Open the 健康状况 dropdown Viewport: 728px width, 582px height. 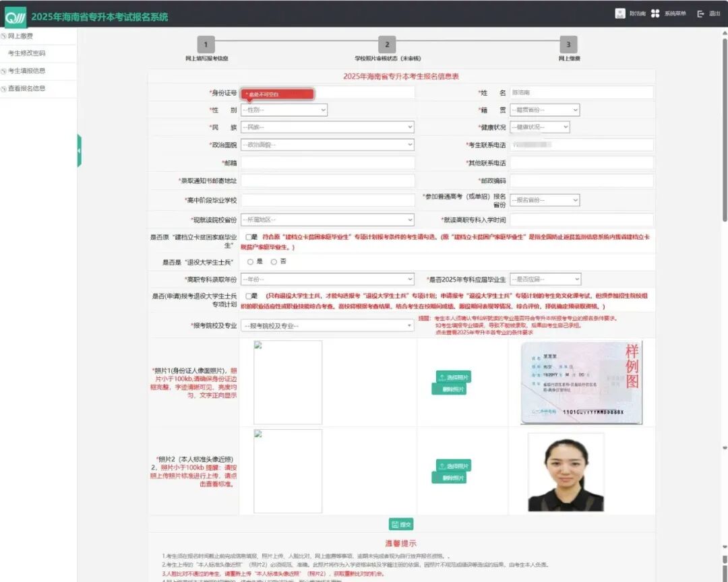point(539,127)
